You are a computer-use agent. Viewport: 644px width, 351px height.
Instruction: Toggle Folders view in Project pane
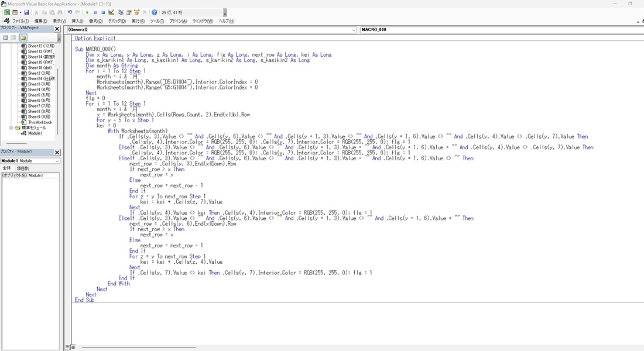tap(23, 37)
